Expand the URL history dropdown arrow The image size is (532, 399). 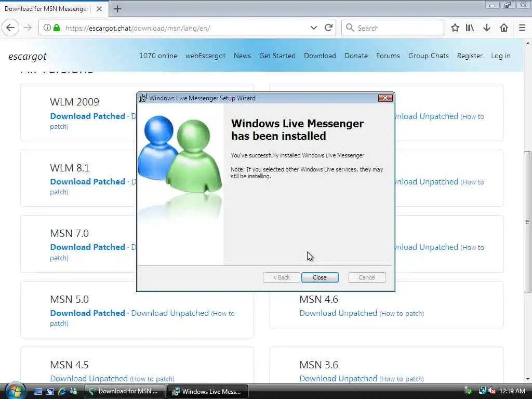point(313,28)
